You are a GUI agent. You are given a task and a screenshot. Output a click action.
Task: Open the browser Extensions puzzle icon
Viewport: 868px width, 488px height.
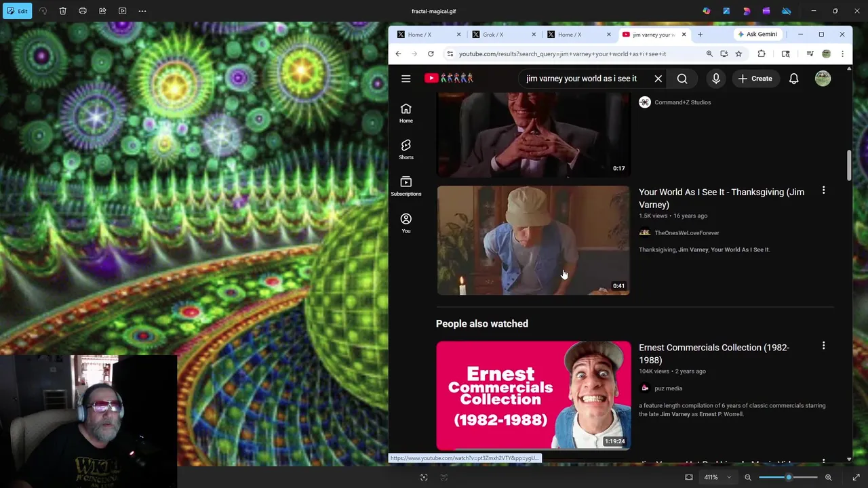tap(762, 54)
